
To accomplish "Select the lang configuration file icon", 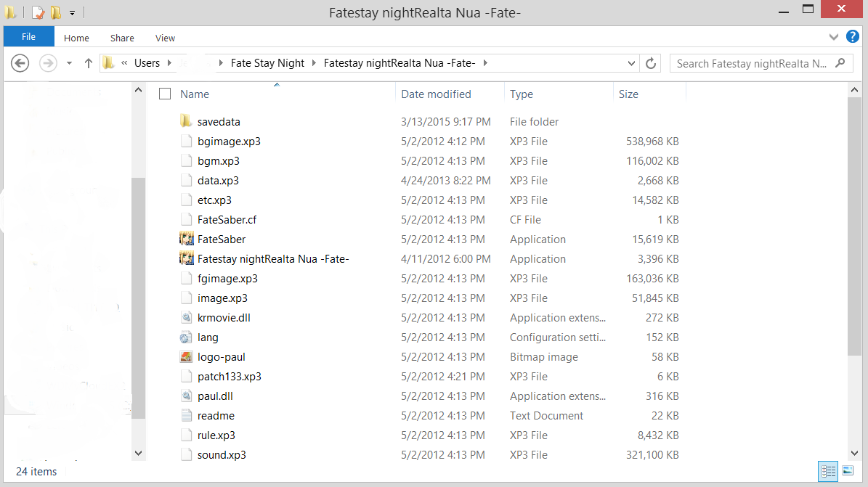I will click(186, 337).
